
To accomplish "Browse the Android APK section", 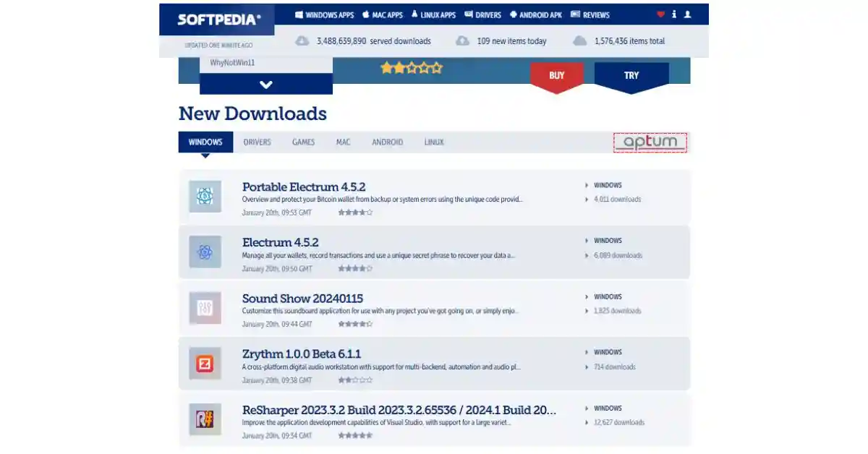I will coord(536,14).
